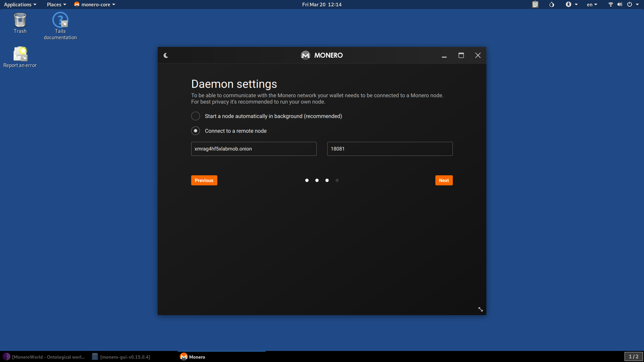Open the Tor onion status icon
The image size is (644, 362).
click(x=552, y=4)
